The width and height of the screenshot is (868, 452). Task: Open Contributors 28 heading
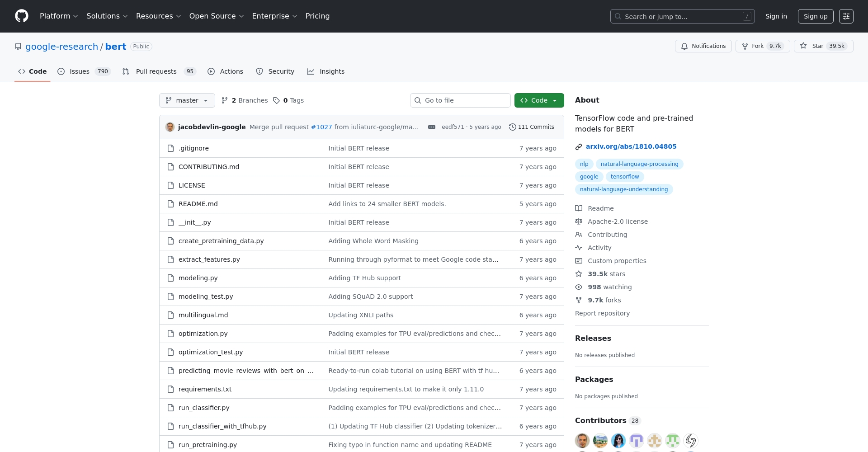[608, 420]
